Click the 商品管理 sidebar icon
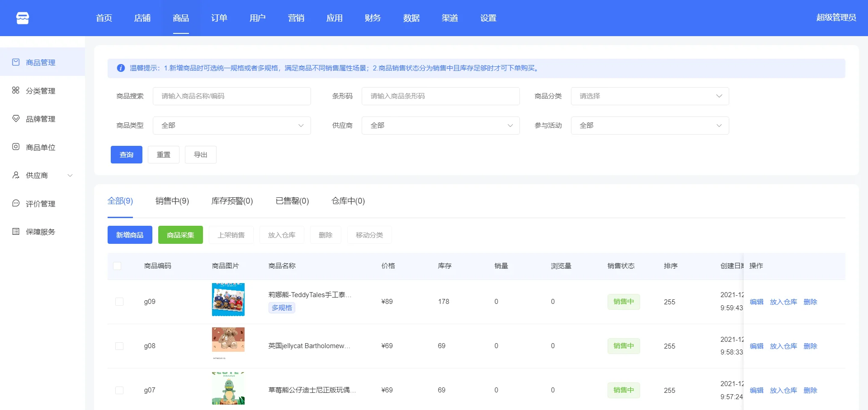The image size is (868, 410). (16, 62)
